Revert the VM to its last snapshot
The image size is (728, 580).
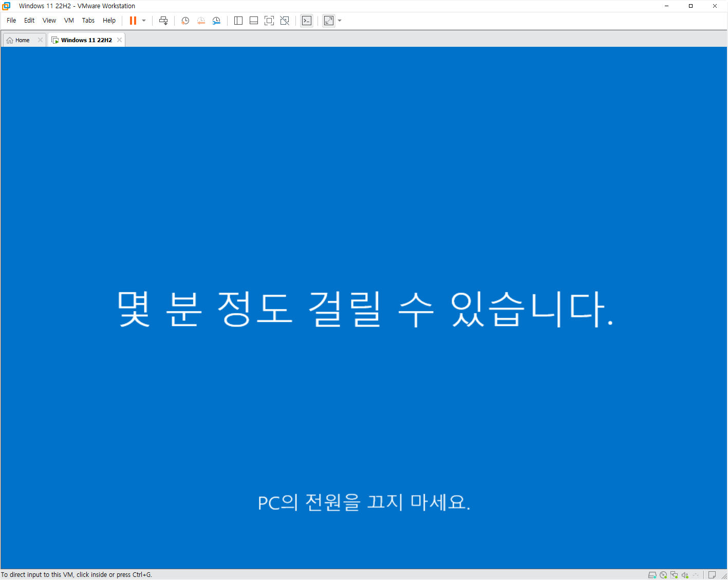[x=201, y=21]
